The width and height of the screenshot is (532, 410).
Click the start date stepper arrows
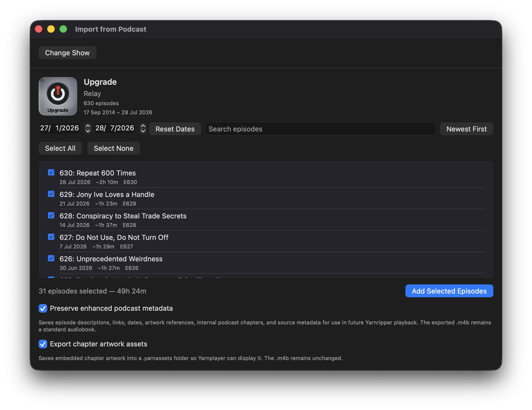(88, 128)
